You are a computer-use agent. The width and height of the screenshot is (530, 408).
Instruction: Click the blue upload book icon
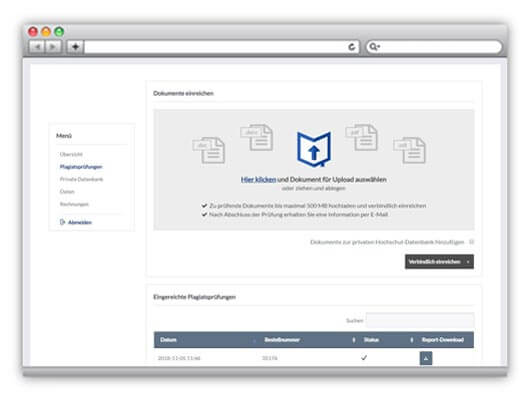click(x=314, y=149)
